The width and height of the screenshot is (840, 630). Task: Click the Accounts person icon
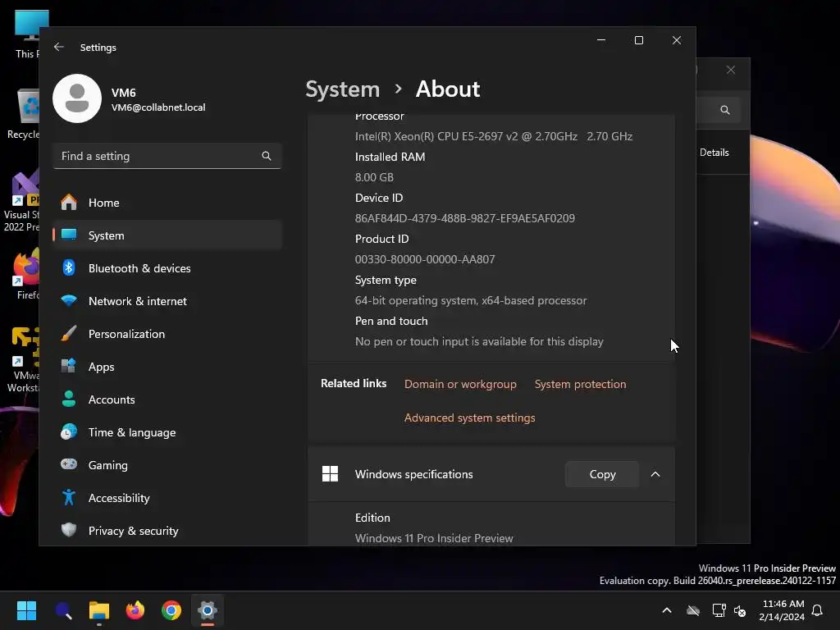69,399
